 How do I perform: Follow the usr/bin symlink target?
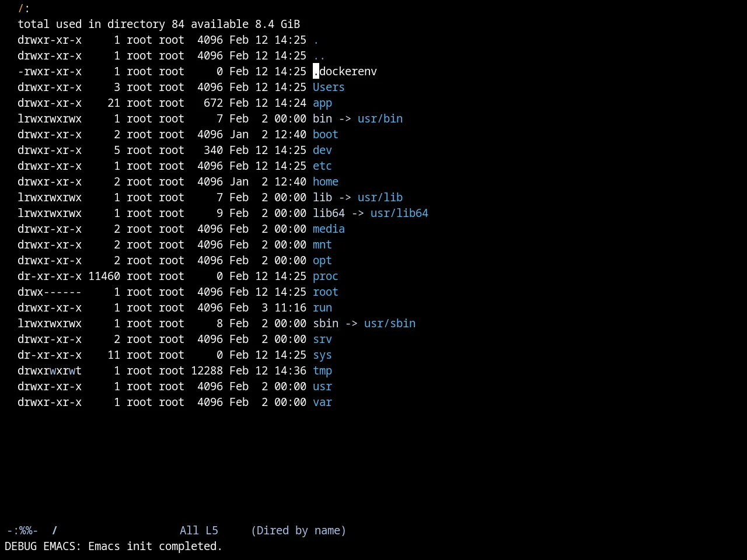pos(380,118)
